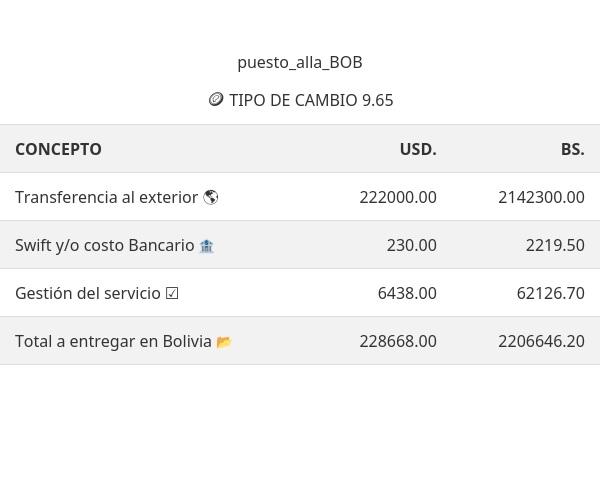Click the 222000.00 USD amount
This screenshot has width=600, height=500.
click(x=398, y=197)
